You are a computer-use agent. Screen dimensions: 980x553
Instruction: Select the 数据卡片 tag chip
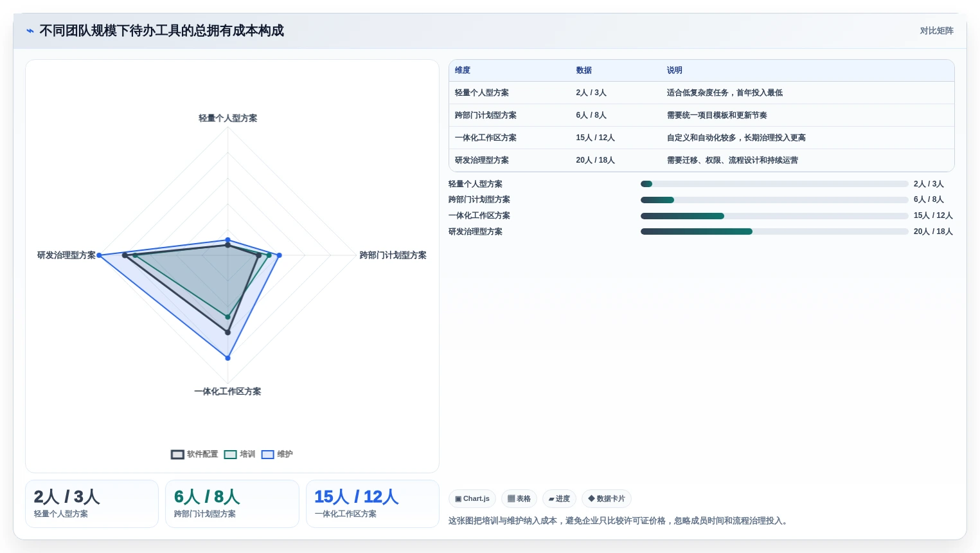pos(607,499)
